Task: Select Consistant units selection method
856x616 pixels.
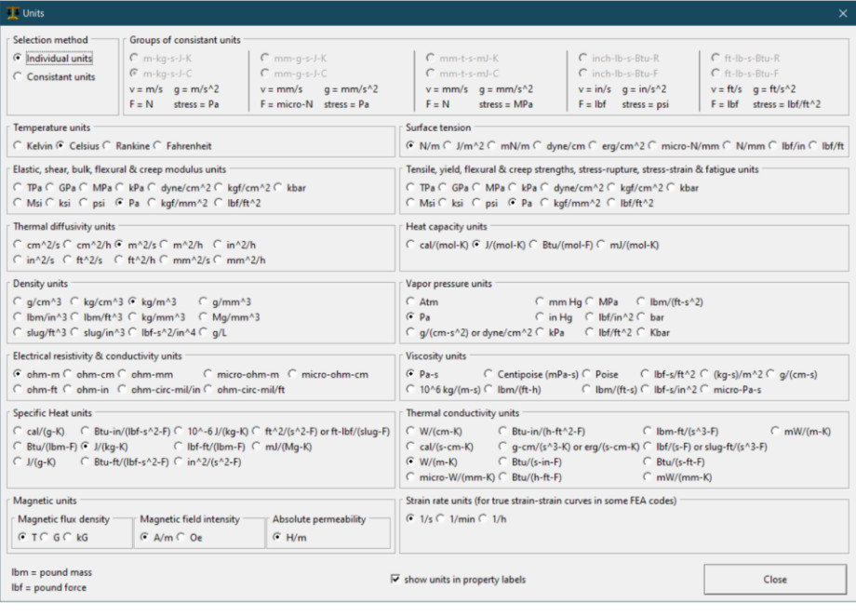Action: (x=19, y=77)
